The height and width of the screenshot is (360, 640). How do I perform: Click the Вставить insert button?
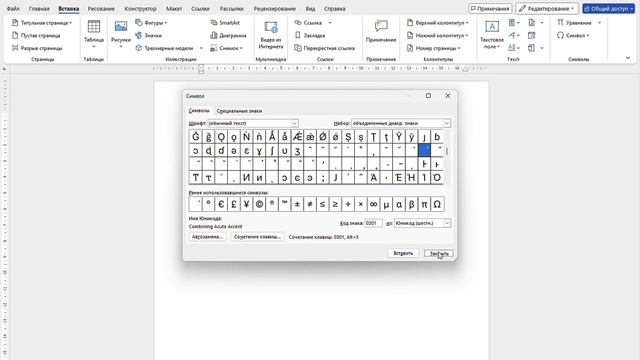[x=403, y=253]
